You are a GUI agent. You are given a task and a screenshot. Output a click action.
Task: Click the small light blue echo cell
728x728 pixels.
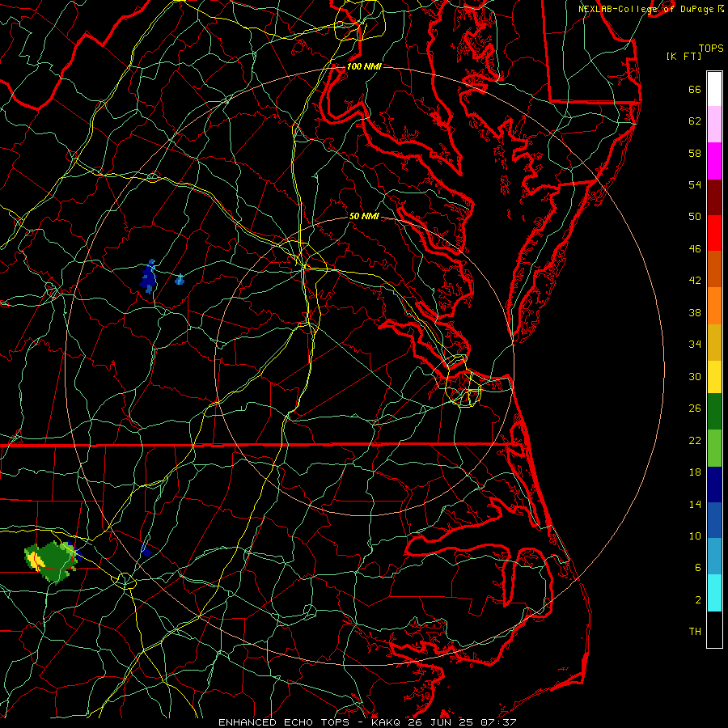tap(180, 280)
